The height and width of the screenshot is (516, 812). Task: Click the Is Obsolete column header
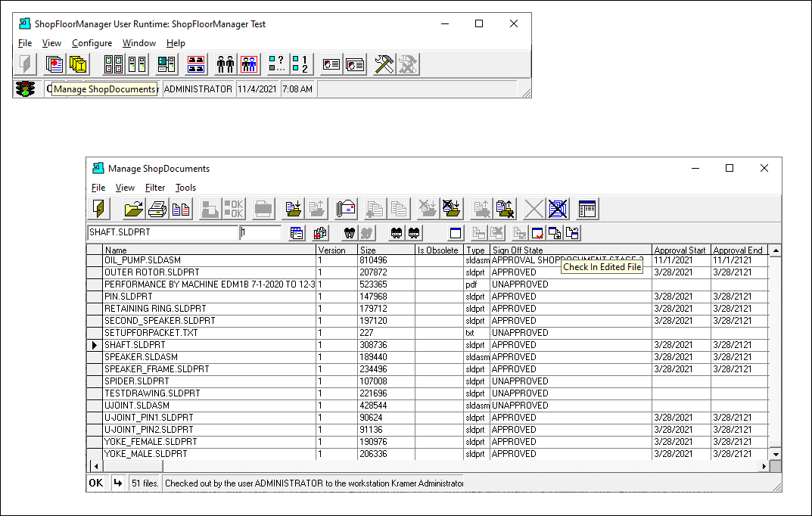(439, 250)
